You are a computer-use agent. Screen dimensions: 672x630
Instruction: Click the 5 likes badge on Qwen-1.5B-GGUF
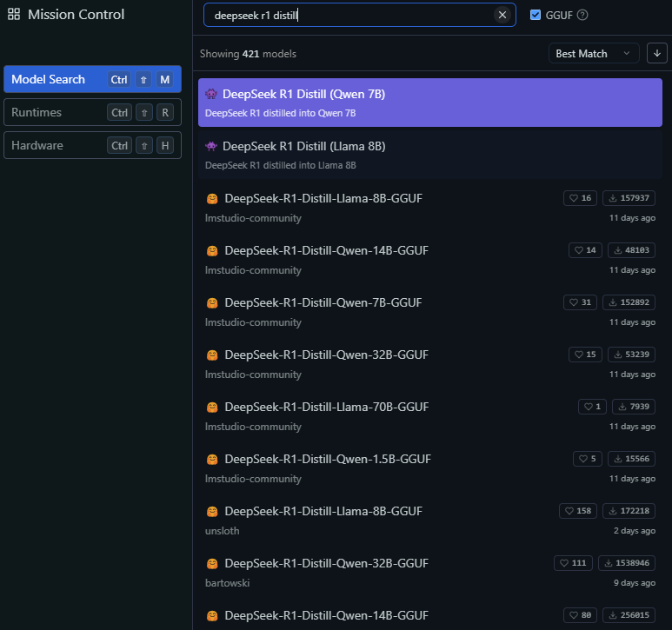click(587, 459)
